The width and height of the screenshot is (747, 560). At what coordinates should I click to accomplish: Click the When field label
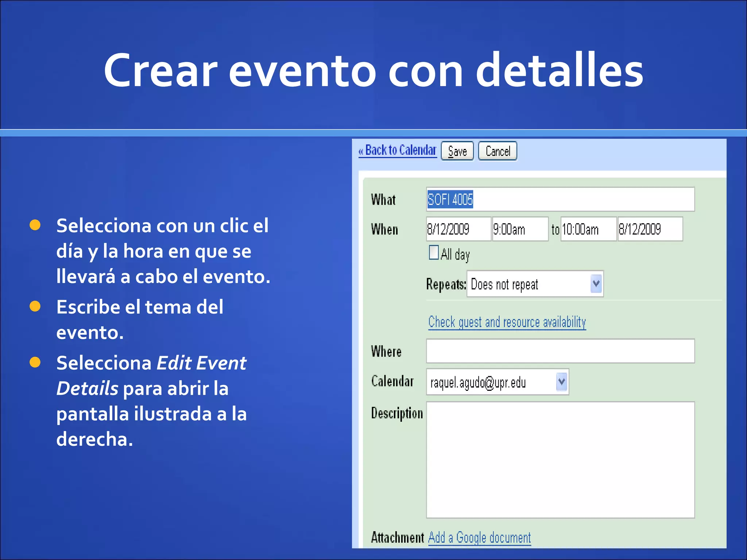pyautogui.click(x=384, y=230)
